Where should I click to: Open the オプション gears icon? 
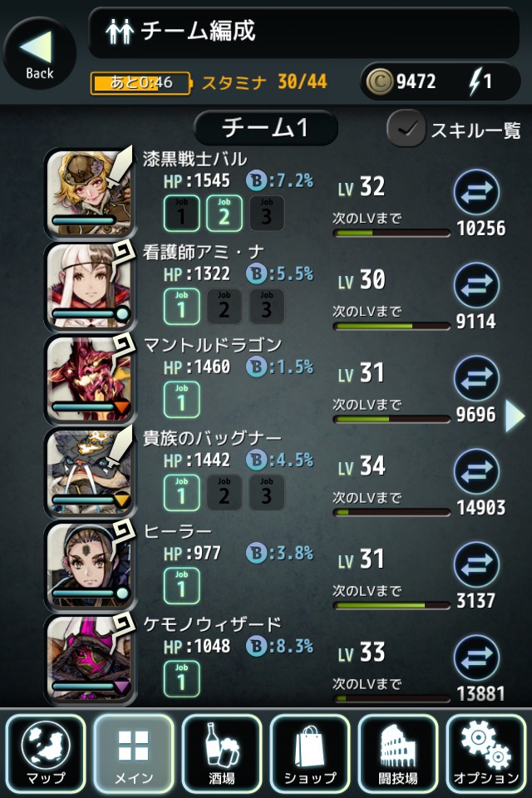click(485, 752)
